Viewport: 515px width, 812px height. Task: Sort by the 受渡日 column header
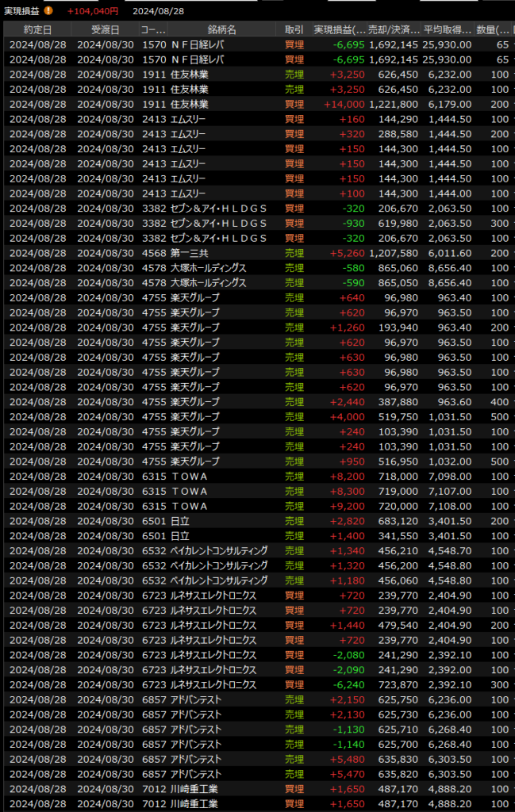point(106,29)
